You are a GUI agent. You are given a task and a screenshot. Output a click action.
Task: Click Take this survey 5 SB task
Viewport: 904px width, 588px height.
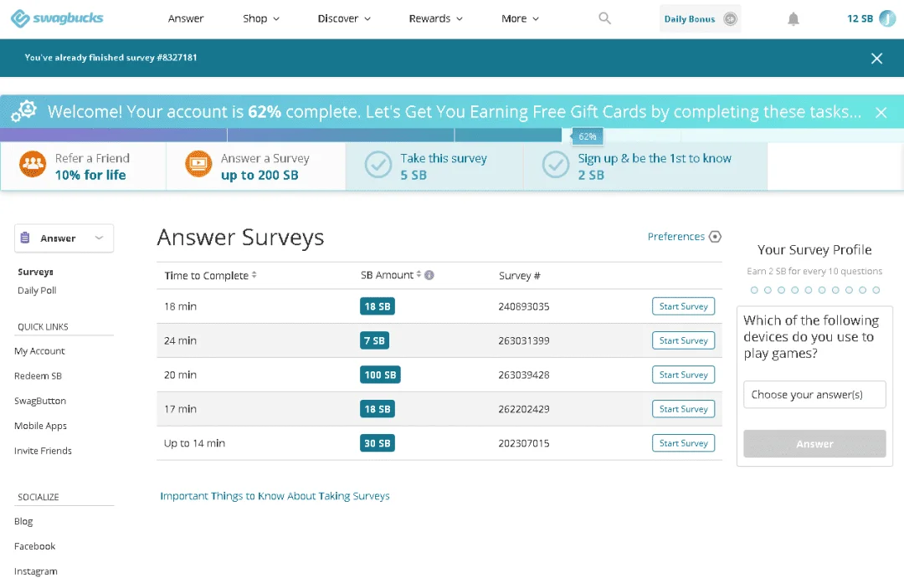434,166
